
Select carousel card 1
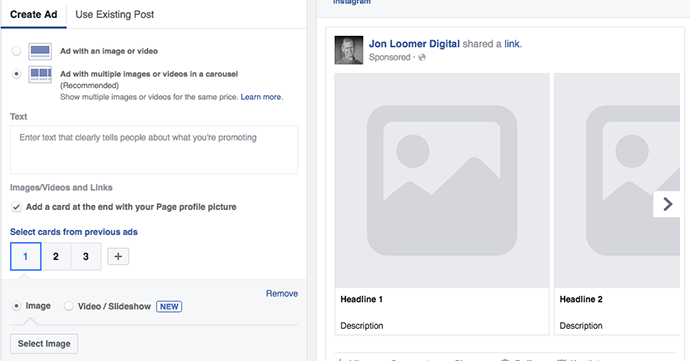coord(26,256)
